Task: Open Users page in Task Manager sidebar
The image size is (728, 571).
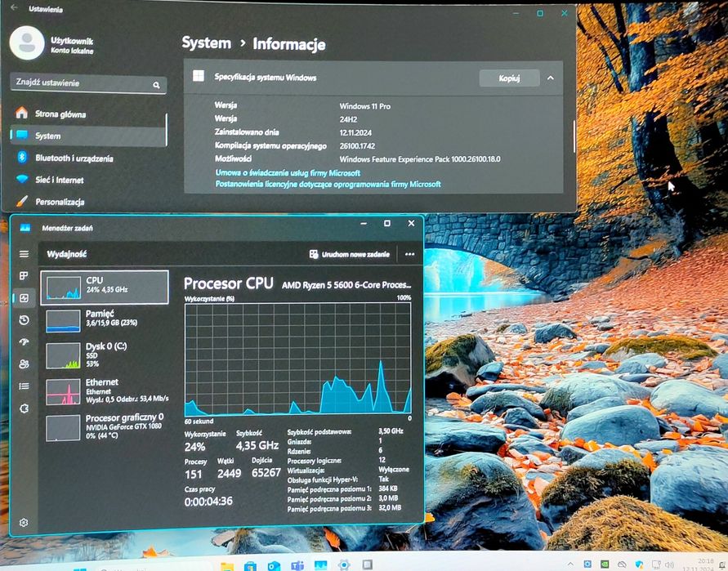Action: tap(25, 364)
